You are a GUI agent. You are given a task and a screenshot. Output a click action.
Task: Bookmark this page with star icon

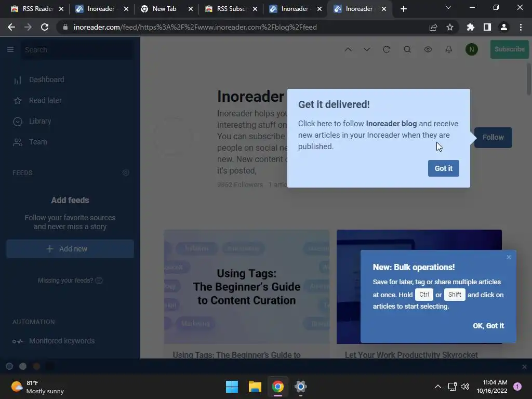450,27
